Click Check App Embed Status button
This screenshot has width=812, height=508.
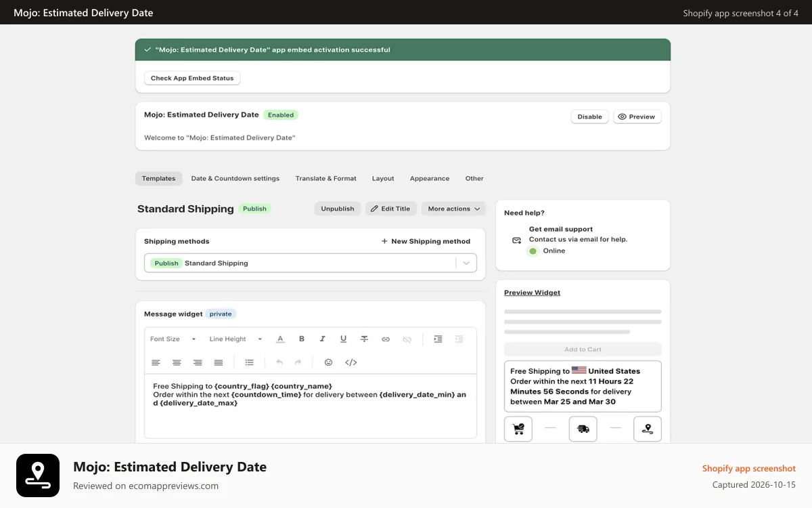pyautogui.click(x=192, y=78)
